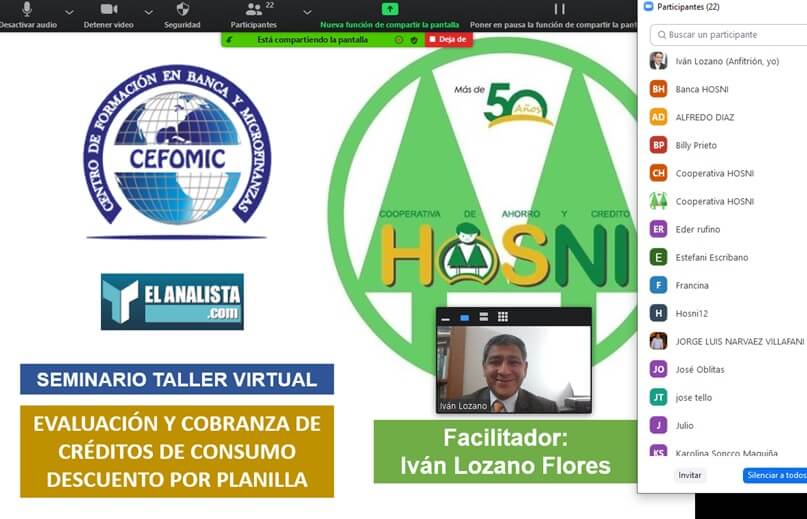Select stacked two-row video layout

click(483, 318)
